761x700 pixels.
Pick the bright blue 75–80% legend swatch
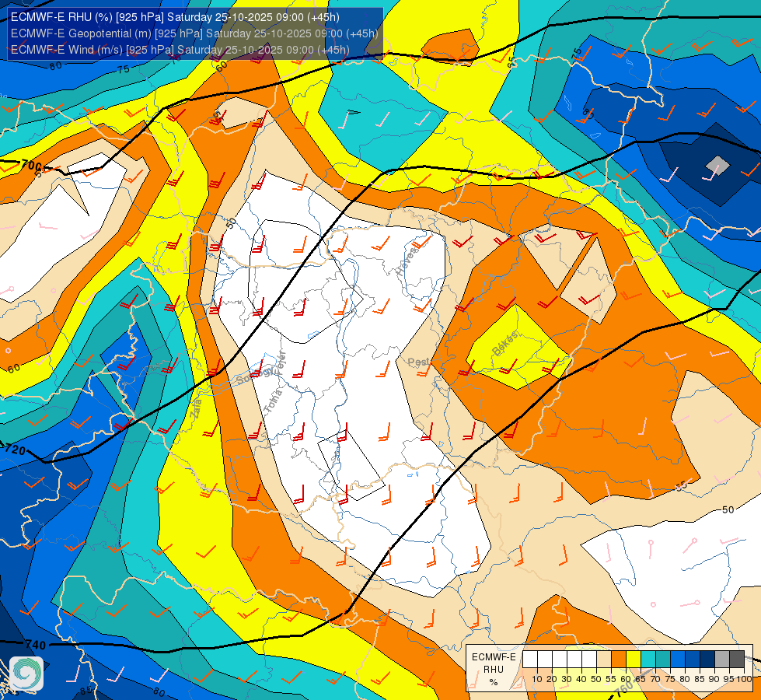(678, 660)
